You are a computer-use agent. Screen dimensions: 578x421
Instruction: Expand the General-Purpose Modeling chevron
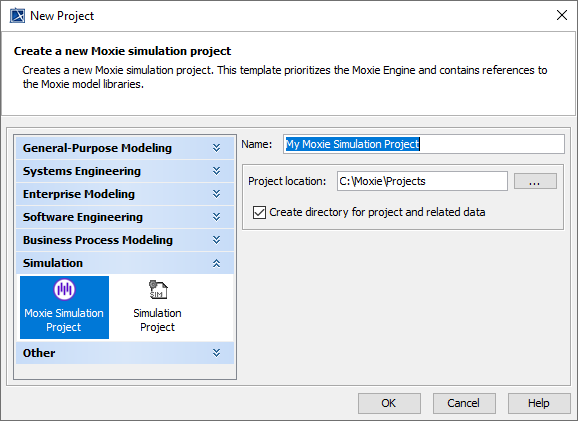[216, 148]
